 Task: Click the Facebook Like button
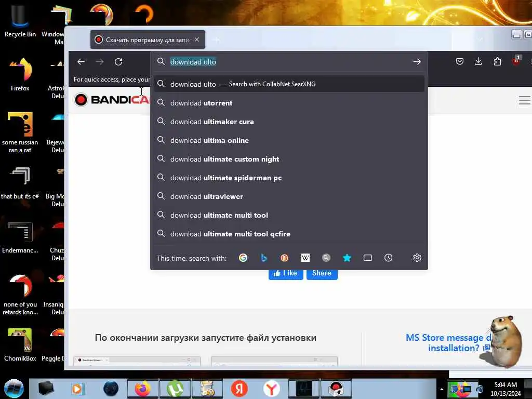pos(286,273)
